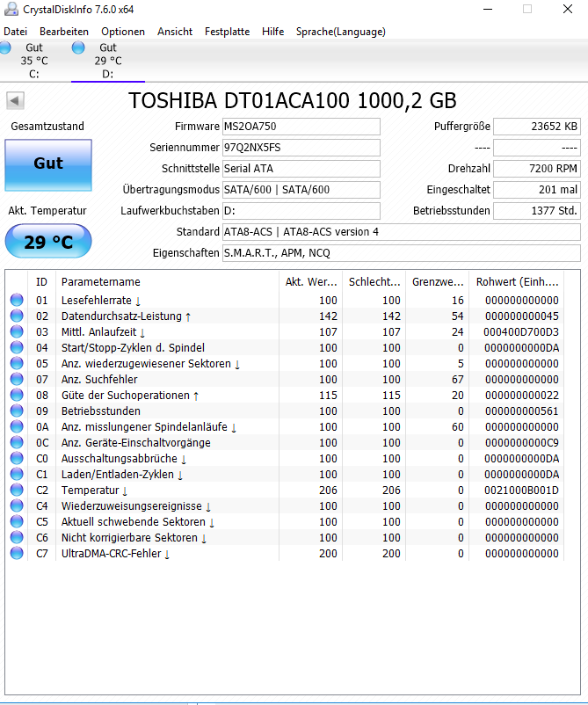Click status orb for Güte der Suchoperationen row

[x=17, y=395]
